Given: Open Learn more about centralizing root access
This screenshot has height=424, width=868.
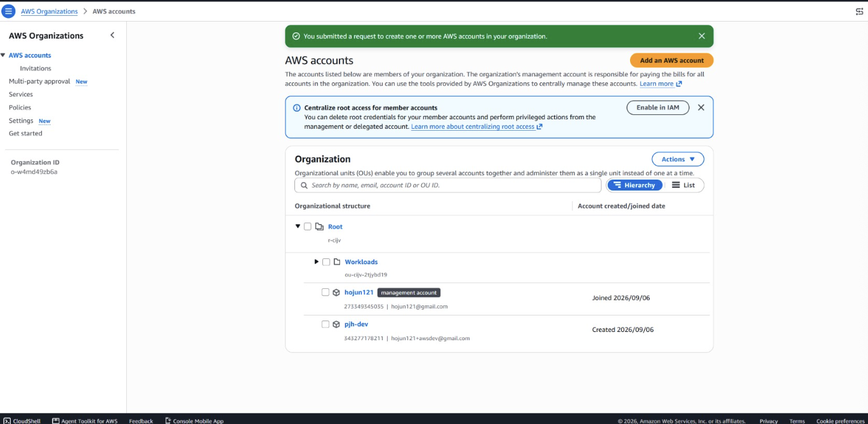Looking at the screenshot, I should (x=477, y=127).
